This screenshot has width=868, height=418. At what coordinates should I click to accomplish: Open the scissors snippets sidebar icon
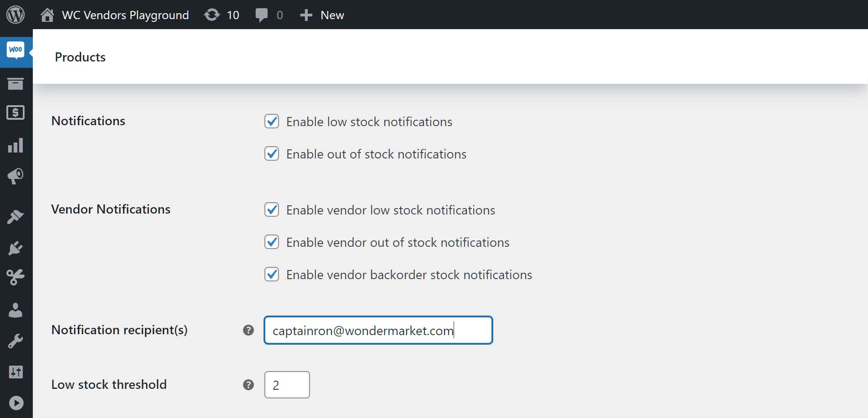(15, 277)
